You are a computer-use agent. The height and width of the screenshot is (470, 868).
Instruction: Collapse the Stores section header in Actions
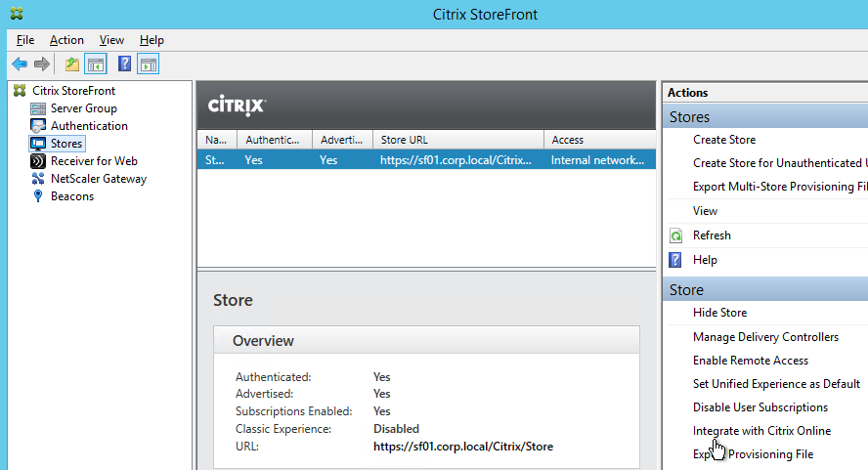click(x=765, y=117)
